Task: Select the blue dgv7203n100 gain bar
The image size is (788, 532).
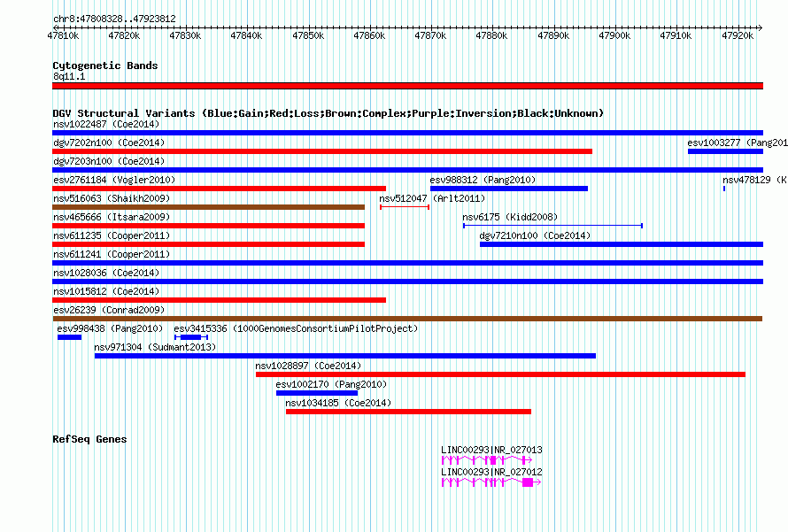Action: pyautogui.click(x=407, y=170)
